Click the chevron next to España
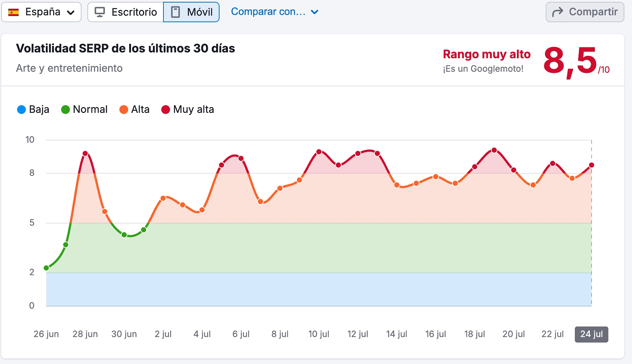The image size is (632, 364). tap(70, 12)
